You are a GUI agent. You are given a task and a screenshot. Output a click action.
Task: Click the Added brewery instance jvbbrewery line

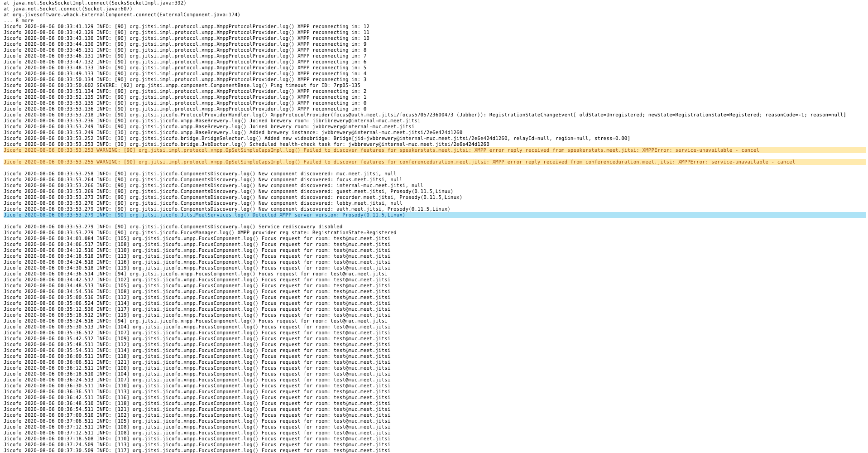point(204,132)
